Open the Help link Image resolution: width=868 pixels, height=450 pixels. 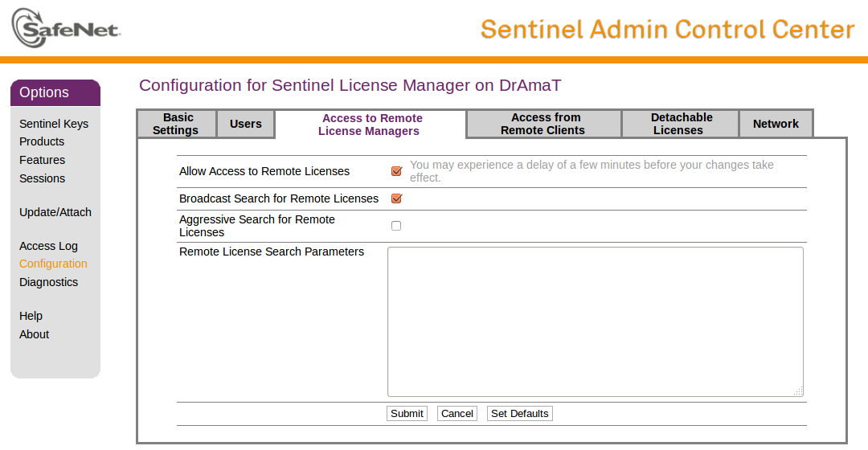(31, 316)
